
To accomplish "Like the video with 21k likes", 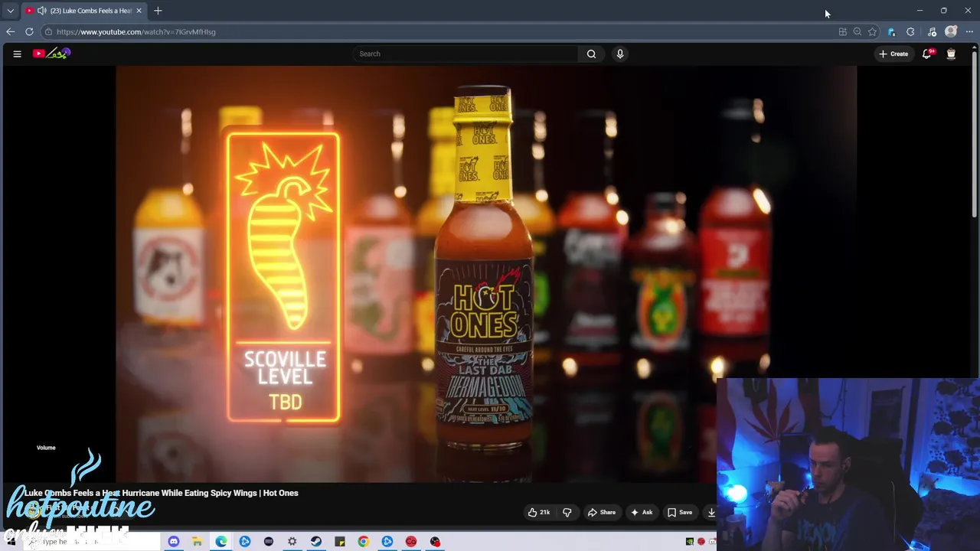I will point(539,513).
